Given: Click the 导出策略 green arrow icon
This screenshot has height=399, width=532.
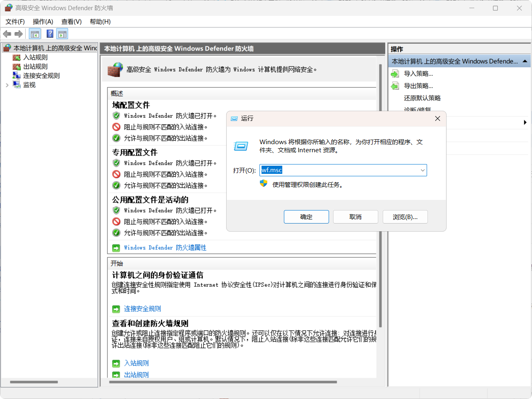Looking at the screenshot, I should pyautogui.click(x=395, y=86).
